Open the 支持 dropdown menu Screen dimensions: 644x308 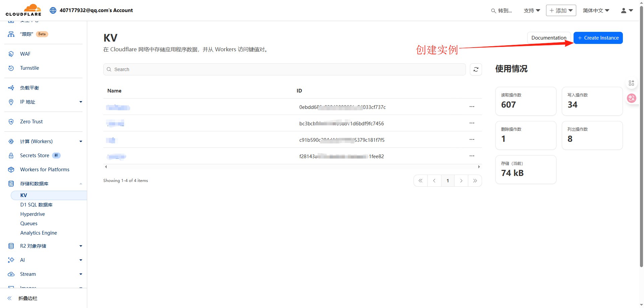[x=532, y=10]
